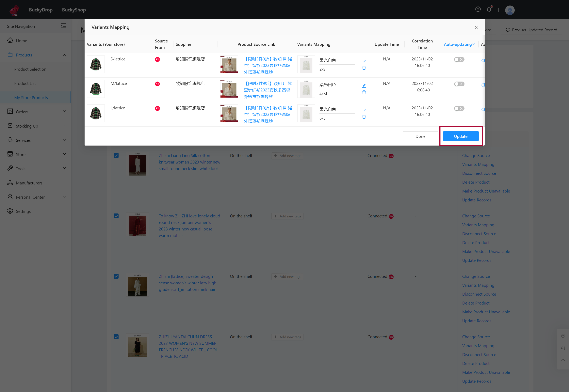Click the trash icon for M/lattice mapping
Image resolution: width=569 pixels, height=392 pixels.
364,92
